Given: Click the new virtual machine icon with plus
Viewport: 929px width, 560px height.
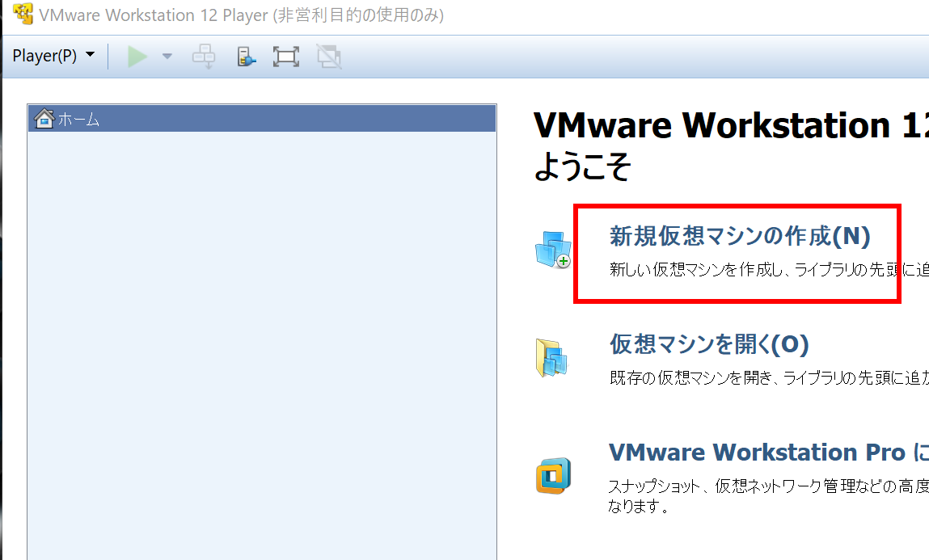Looking at the screenshot, I should coord(553,249).
